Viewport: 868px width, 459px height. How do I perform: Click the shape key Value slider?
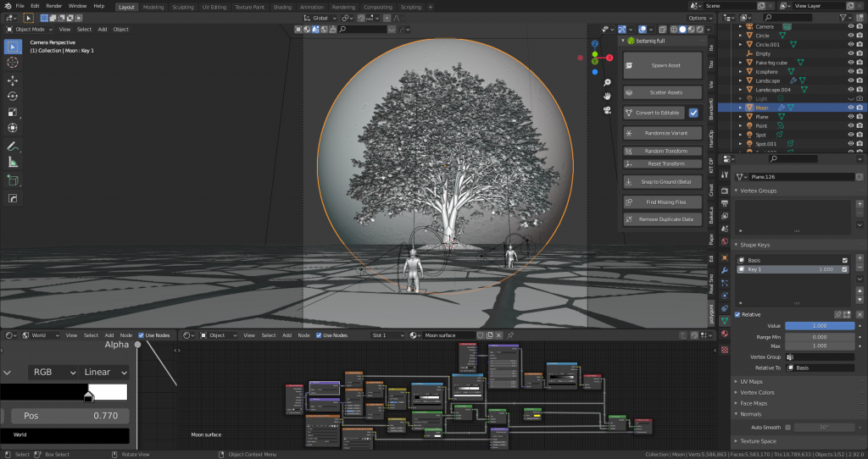(x=819, y=325)
